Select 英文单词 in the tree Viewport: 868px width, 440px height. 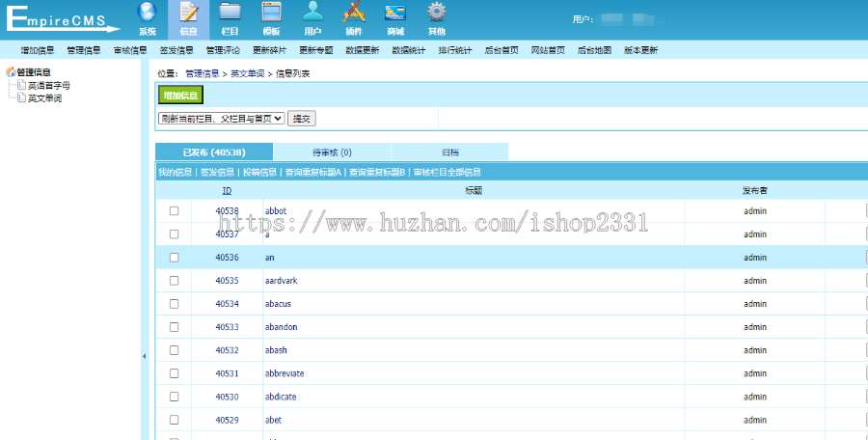(x=44, y=98)
